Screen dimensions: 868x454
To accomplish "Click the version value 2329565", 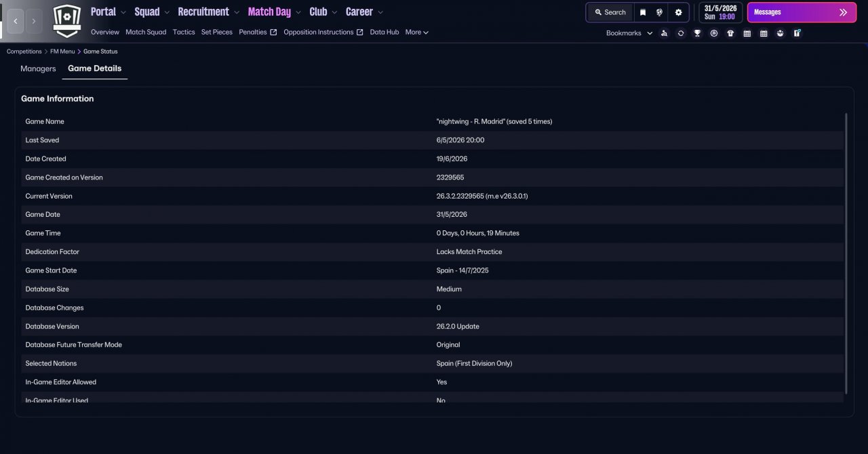I will (450, 178).
